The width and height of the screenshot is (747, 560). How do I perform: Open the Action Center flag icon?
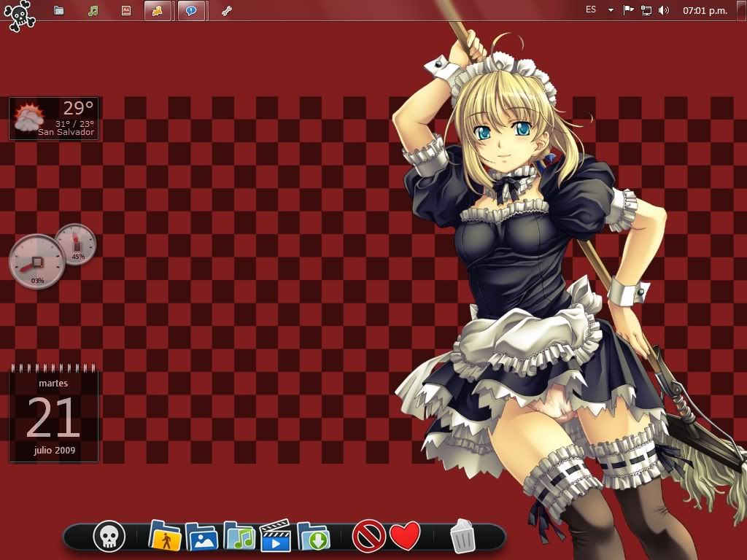(628, 10)
